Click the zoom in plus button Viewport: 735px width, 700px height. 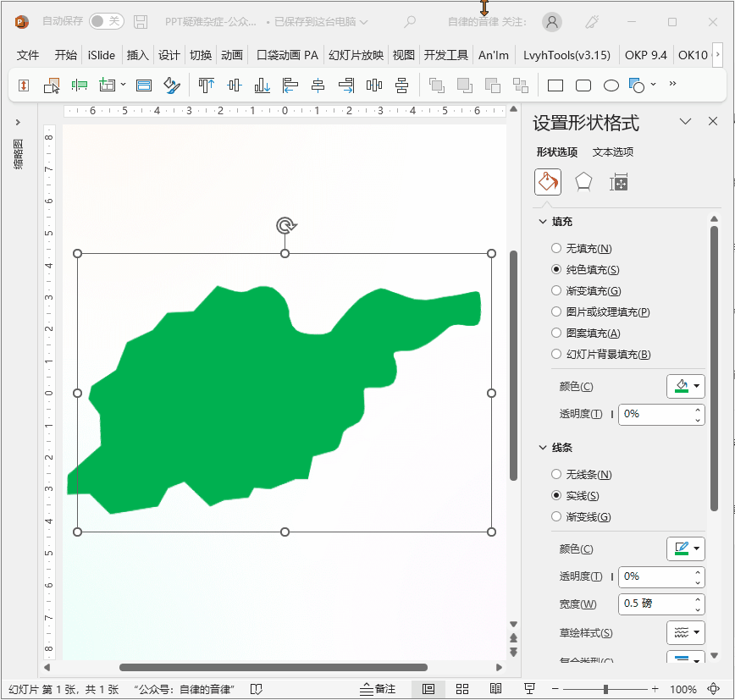(x=655, y=689)
